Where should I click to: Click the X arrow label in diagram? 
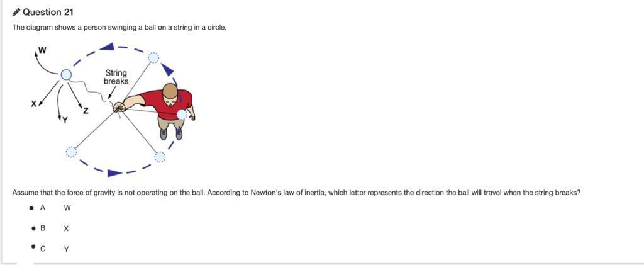34,104
